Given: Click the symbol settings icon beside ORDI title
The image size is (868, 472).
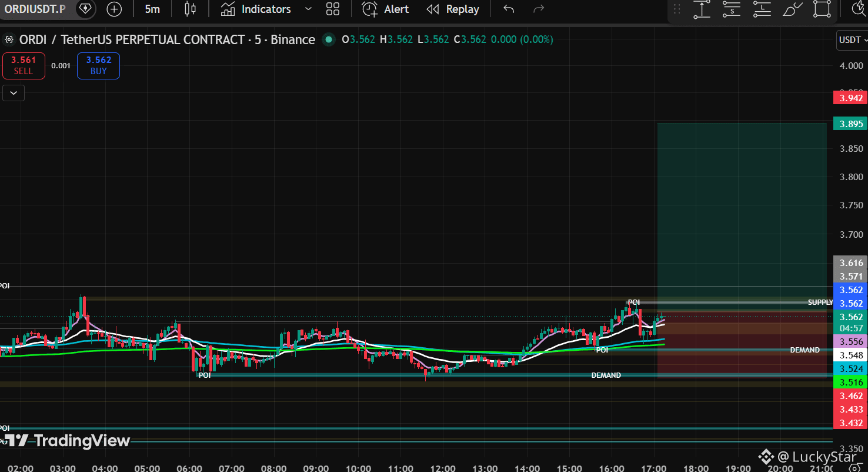Looking at the screenshot, I should (9, 40).
